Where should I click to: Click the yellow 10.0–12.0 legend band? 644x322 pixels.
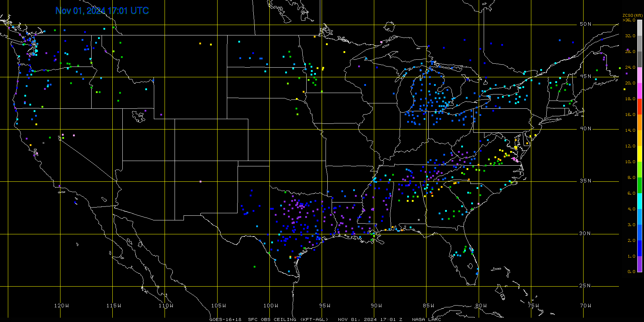[640, 154]
